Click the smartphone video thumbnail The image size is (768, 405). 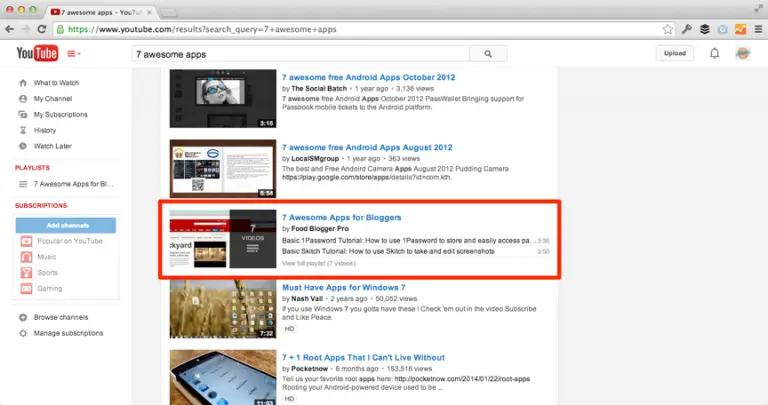223,377
